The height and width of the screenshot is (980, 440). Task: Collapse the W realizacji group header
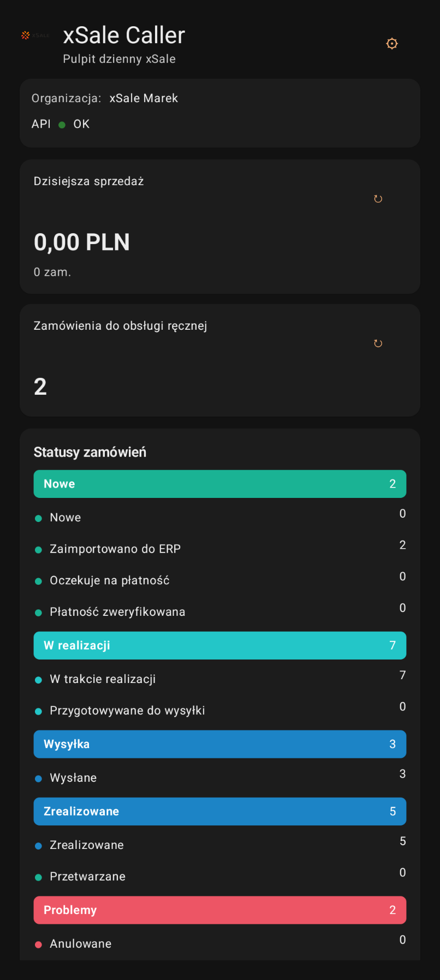point(219,645)
